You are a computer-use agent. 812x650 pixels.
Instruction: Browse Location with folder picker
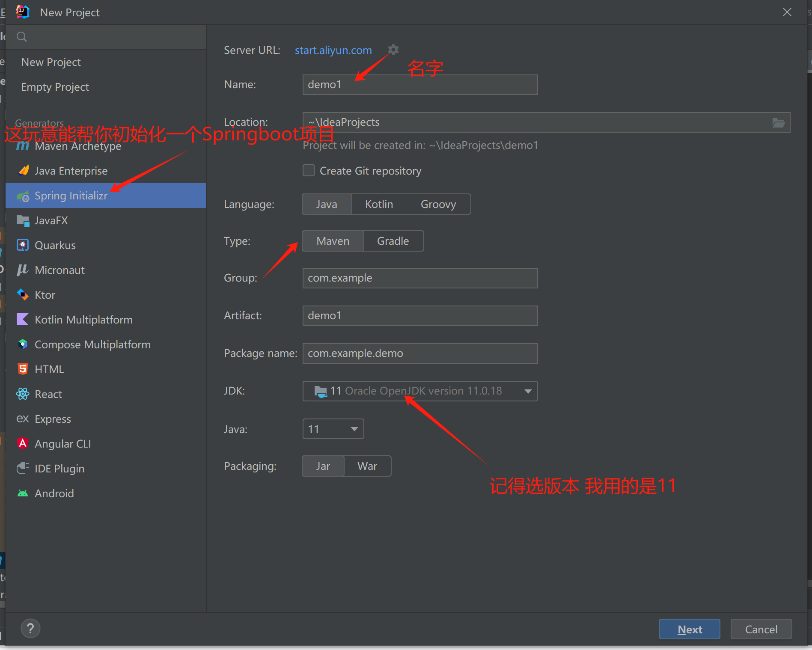[x=778, y=122]
